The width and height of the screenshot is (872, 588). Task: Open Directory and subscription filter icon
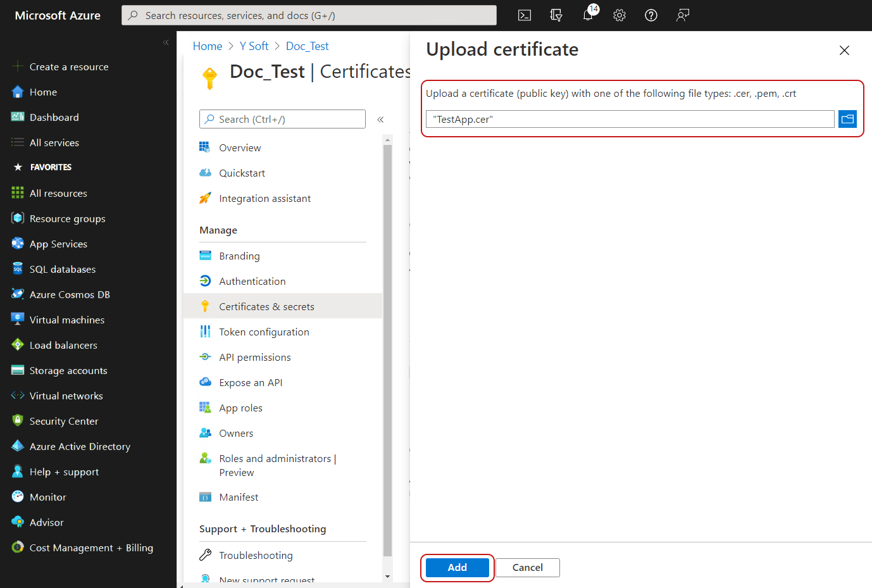[556, 15]
